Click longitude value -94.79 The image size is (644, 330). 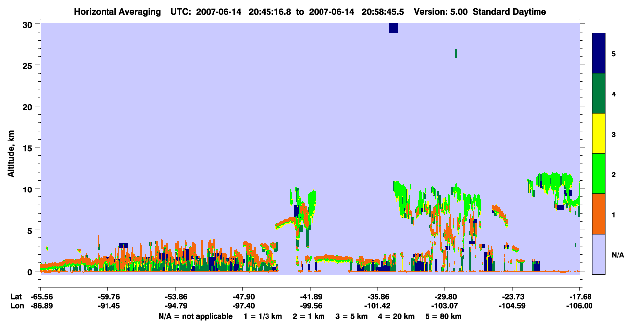click(175, 306)
